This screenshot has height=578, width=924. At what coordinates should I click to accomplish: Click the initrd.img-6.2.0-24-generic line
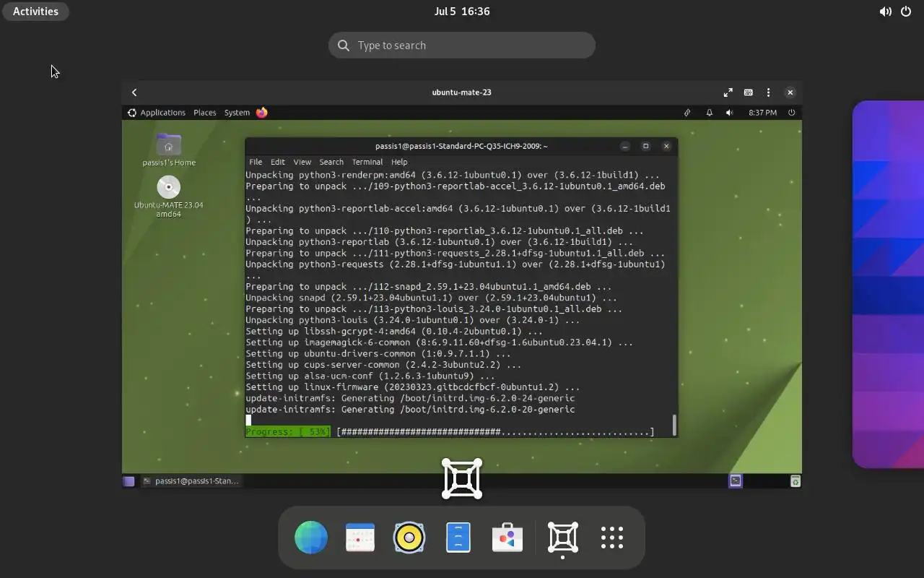410,398
